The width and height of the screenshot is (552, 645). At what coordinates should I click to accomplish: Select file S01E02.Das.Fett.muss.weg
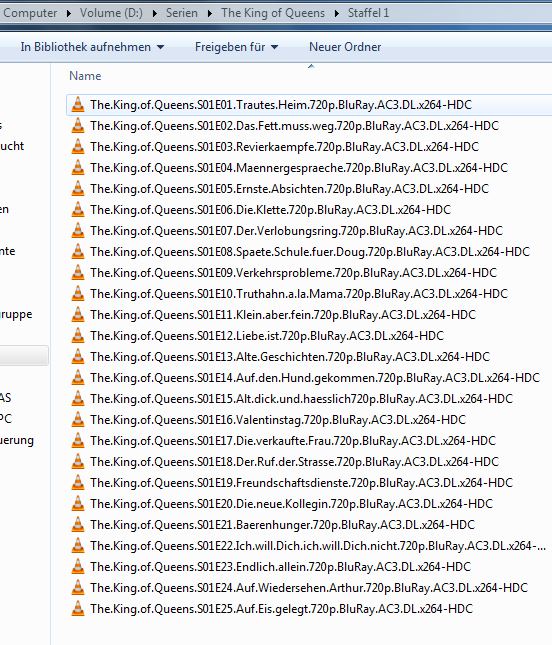[x=295, y=126]
